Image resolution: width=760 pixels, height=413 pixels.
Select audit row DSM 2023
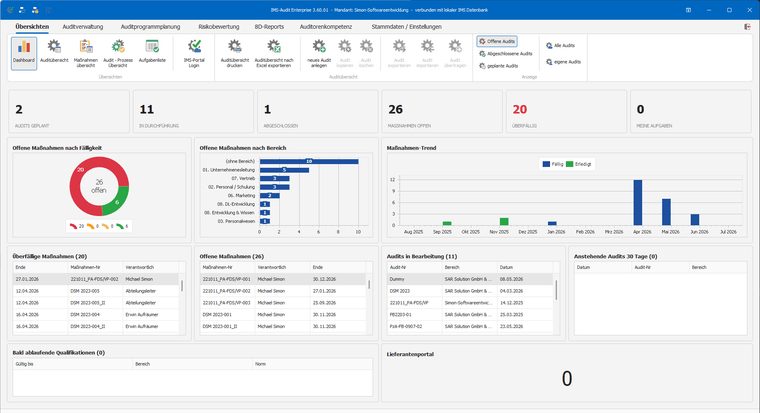tap(470, 291)
